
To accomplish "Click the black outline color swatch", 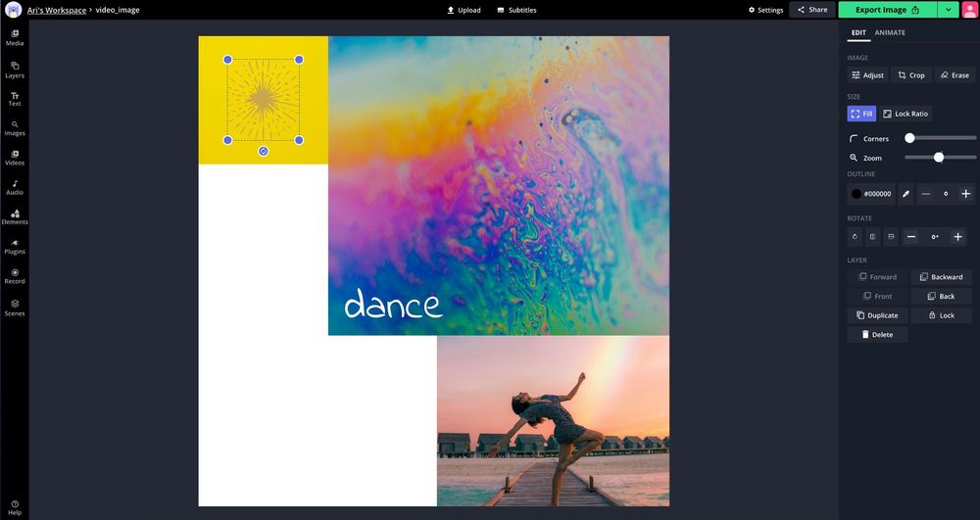I will point(857,194).
